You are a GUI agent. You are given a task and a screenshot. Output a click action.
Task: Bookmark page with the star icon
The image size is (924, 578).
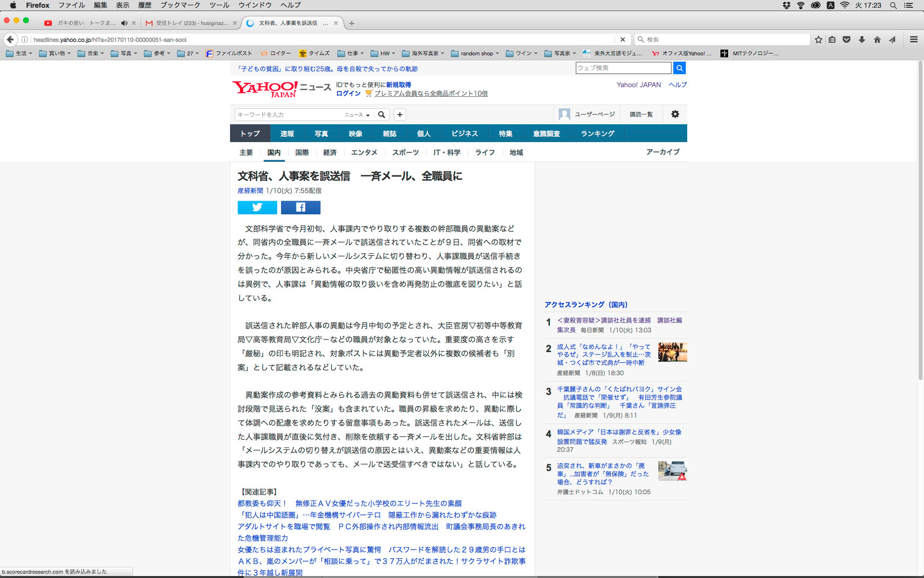coord(818,39)
